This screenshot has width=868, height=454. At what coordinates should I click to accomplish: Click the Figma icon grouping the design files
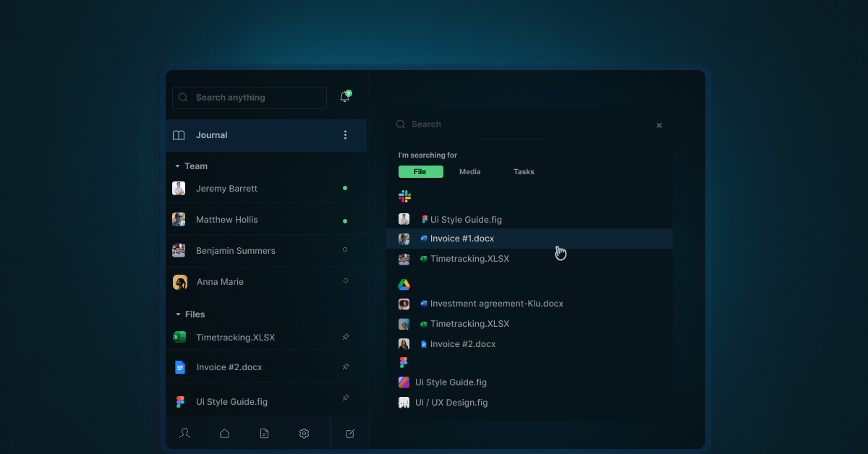click(404, 362)
